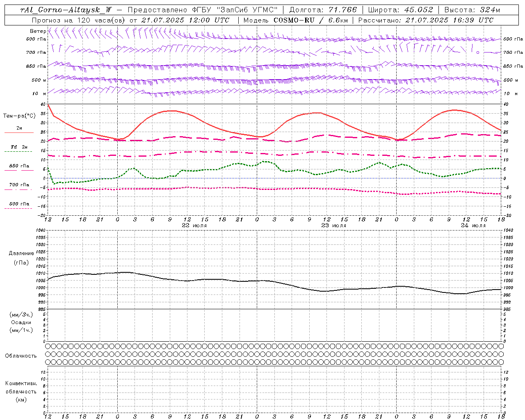Click the dash-dot line under 700 гПа legend
This screenshot has height=420, width=525.
tap(18, 189)
